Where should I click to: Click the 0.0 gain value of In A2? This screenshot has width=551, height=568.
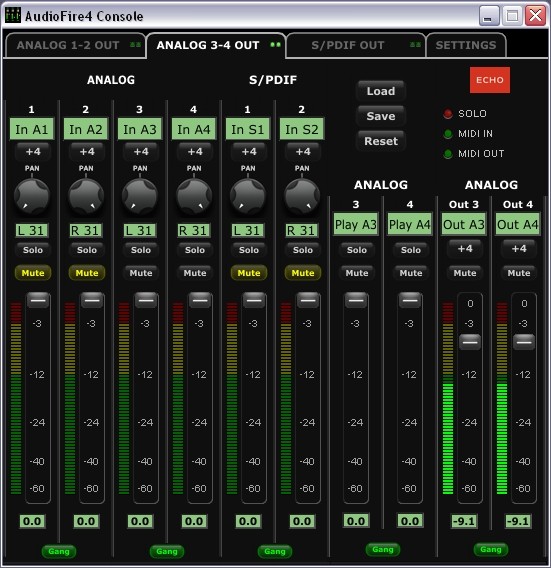click(86, 521)
